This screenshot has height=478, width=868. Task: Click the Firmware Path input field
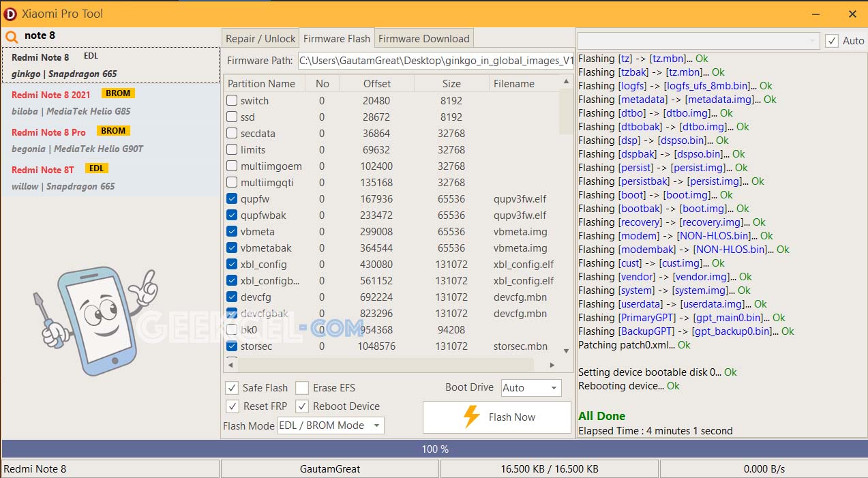[436, 61]
